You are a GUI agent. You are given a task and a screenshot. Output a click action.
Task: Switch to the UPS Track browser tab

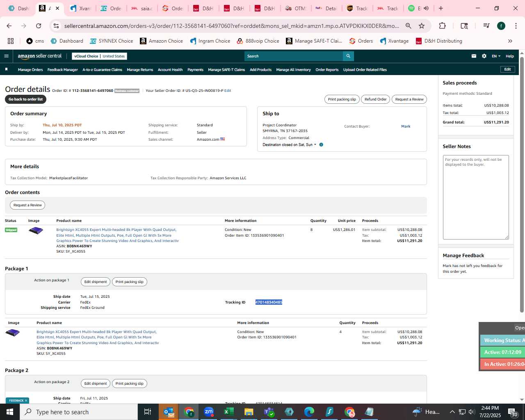pyautogui.click(x=357, y=8)
